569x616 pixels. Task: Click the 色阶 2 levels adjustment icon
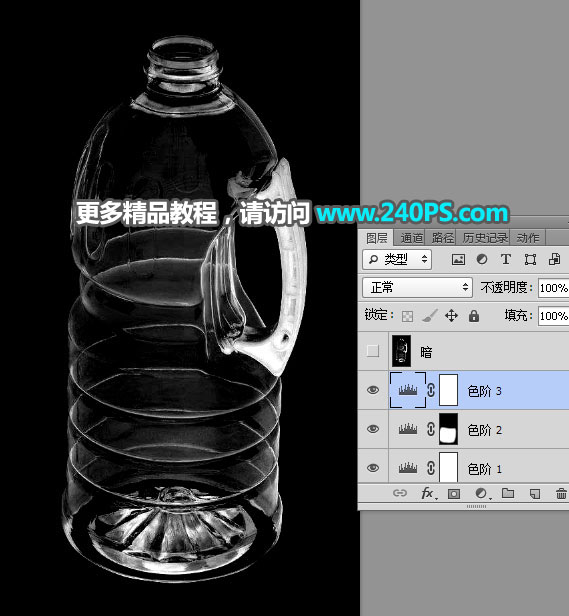coord(407,429)
